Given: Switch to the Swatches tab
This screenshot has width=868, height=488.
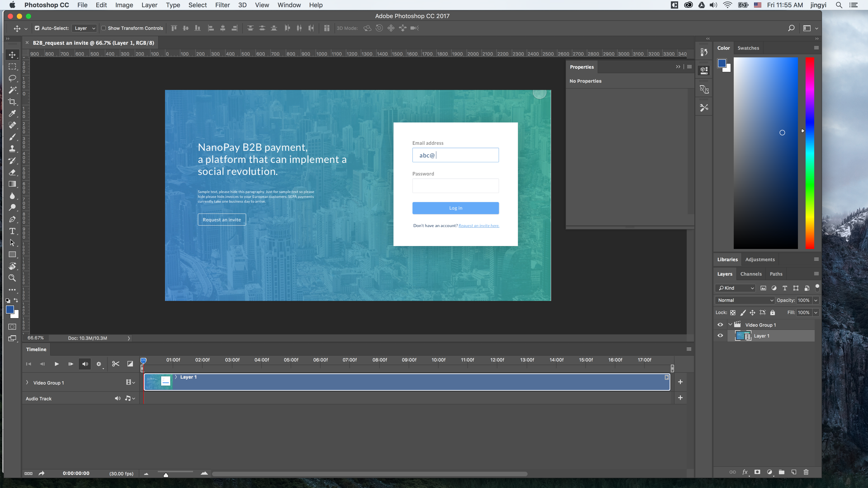Looking at the screenshot, I should (748, 48).
